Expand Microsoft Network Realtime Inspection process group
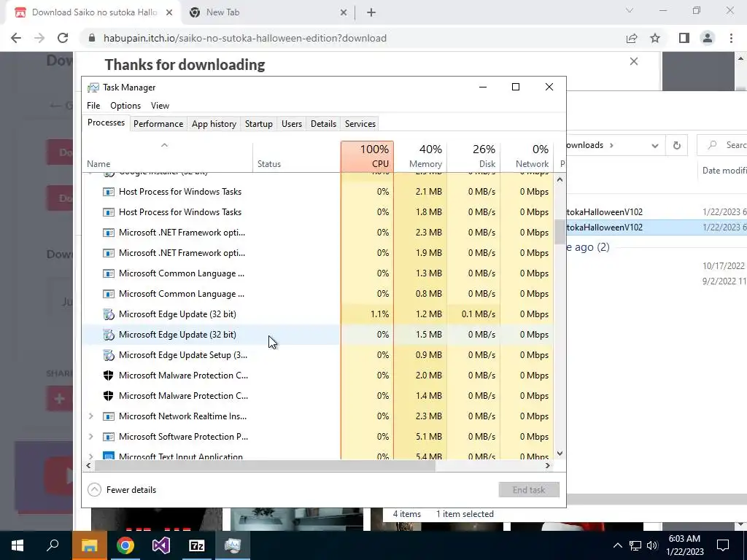Image resolution: width=747 pixels, height=560 pixels. click(x=91, y=416)
